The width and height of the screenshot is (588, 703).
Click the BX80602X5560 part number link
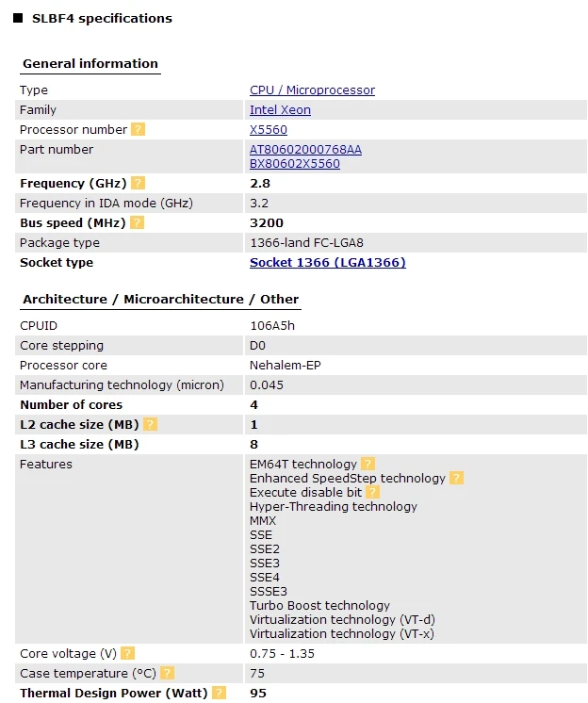295,164
